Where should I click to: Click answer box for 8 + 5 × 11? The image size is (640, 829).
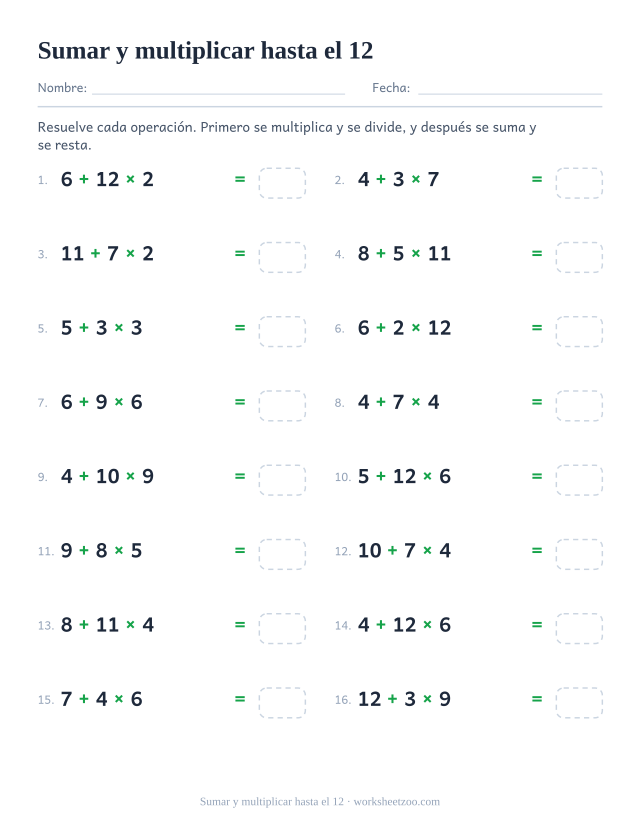tap(579, 257)
